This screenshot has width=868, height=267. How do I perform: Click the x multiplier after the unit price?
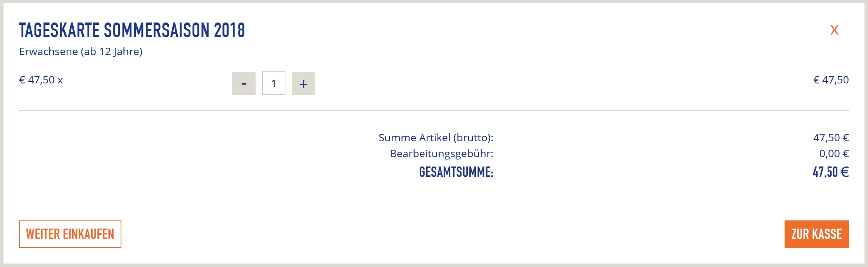tap(60, 80)
